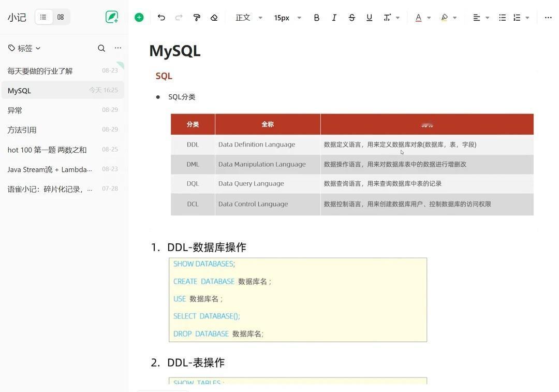Search notes with the magnifier icon
Viewport: 559px width, 392px height.
tap(101, 48)
